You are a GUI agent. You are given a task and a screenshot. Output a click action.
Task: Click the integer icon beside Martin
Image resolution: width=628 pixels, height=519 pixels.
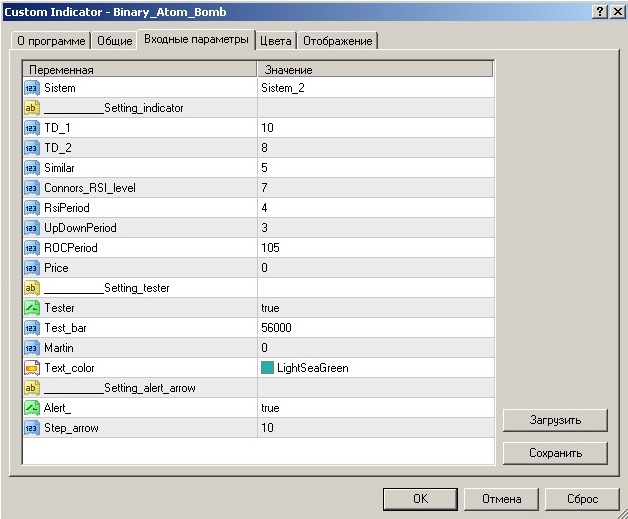(32, 348)
